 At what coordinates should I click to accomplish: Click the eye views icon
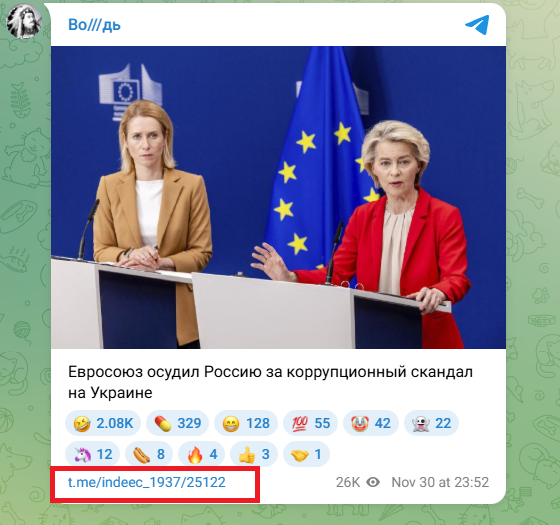coord(373,482)
